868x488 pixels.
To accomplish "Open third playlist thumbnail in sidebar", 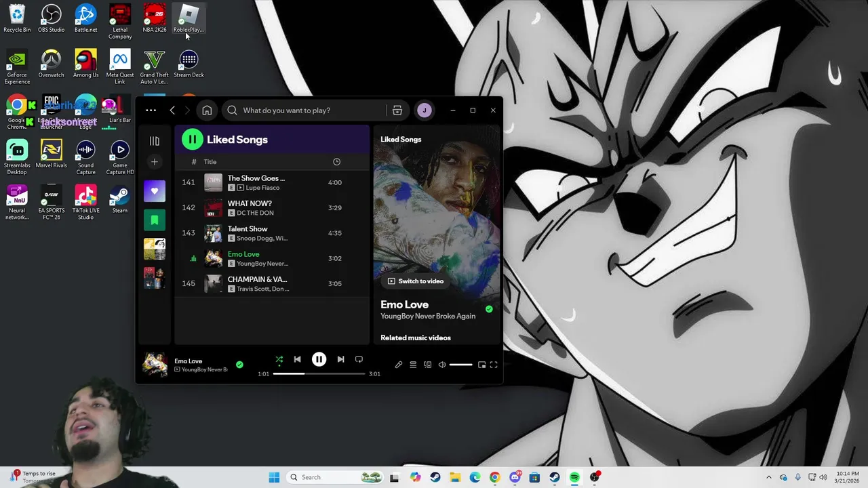I will click(155, 249).
